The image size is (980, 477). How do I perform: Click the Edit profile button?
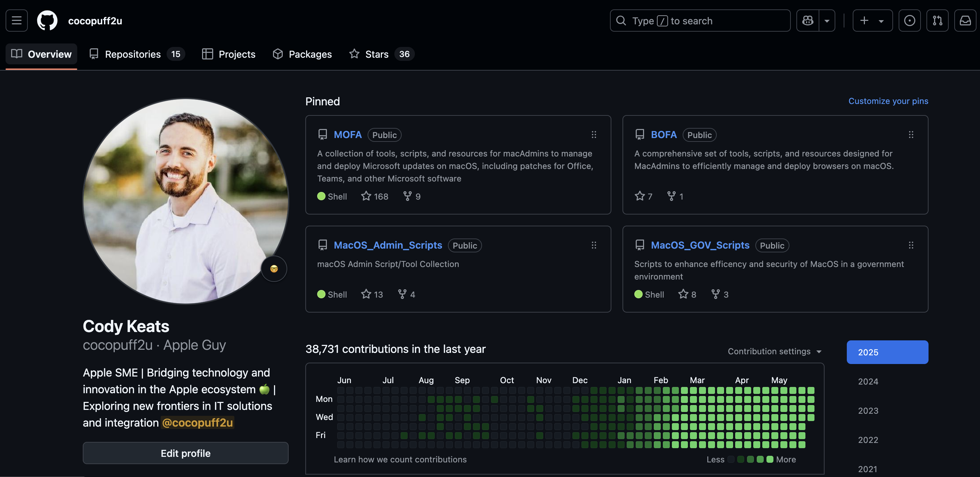[186, 453]
